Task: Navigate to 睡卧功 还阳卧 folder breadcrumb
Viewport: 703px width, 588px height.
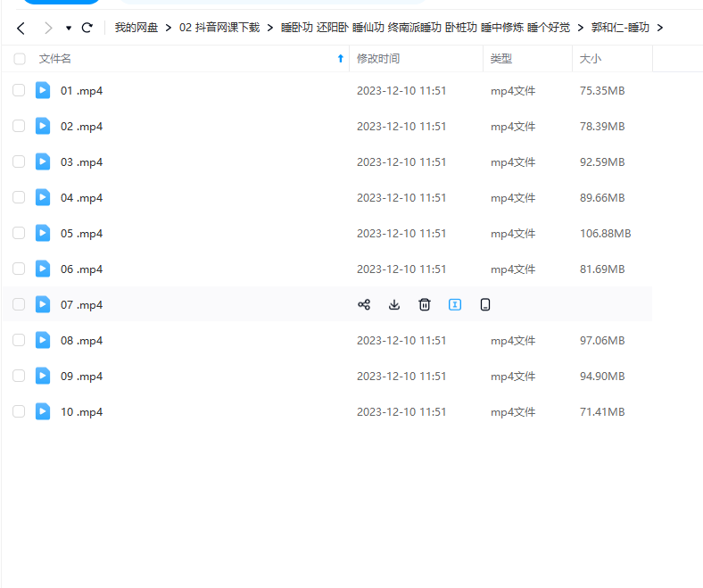Action: (x=426, y=28)
